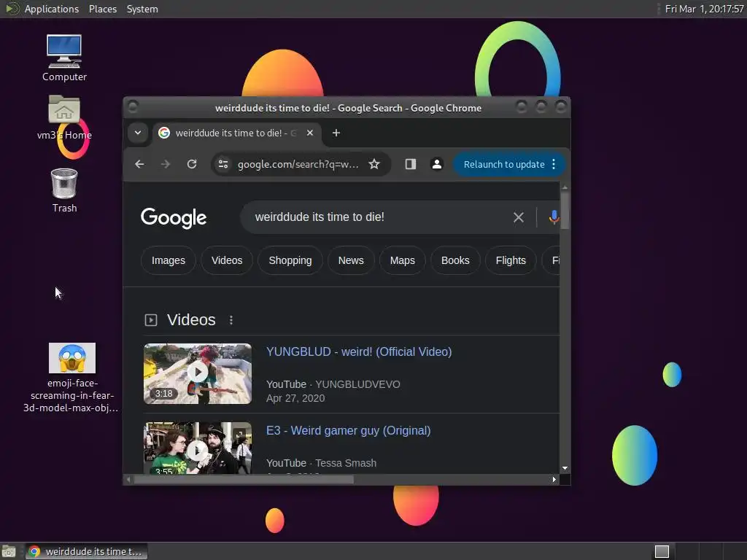Image resolution: width=747 pixels, height=560 pixels.
Task: Click the video section play-box icon
Action: [151, 320]
